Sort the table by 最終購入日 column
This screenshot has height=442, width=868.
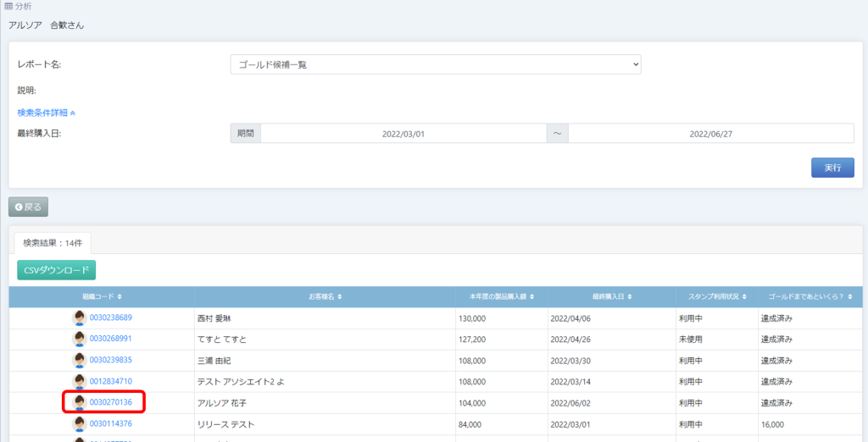click(610, 297)
